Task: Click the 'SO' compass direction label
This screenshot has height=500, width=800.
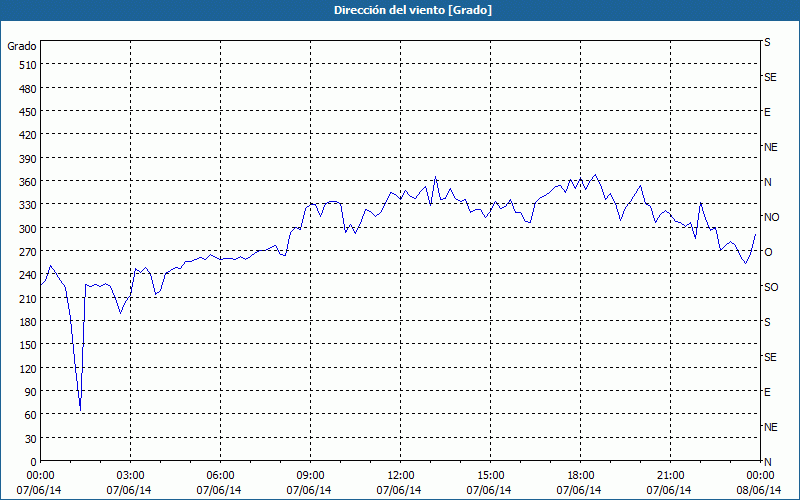Action: click(x=771, y=287)
